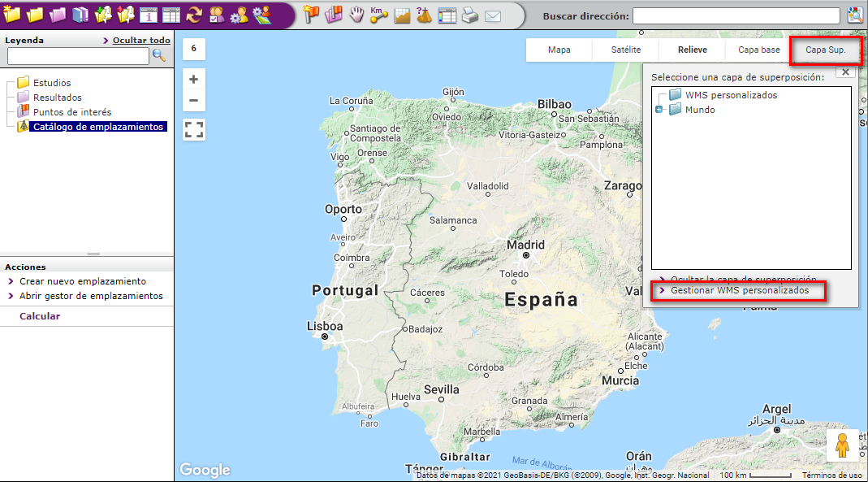Add a new point of interest flag
868x482 pixels.
click(311, 15)
